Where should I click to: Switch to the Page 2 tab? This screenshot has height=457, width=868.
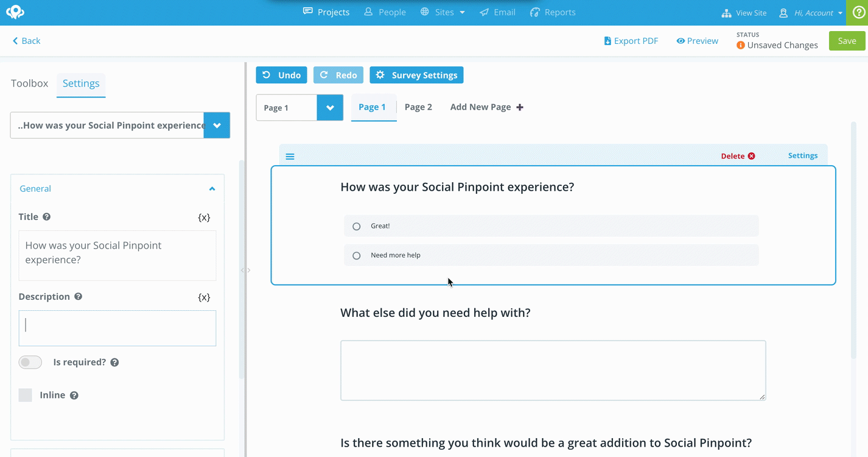(x=418, y=107)
